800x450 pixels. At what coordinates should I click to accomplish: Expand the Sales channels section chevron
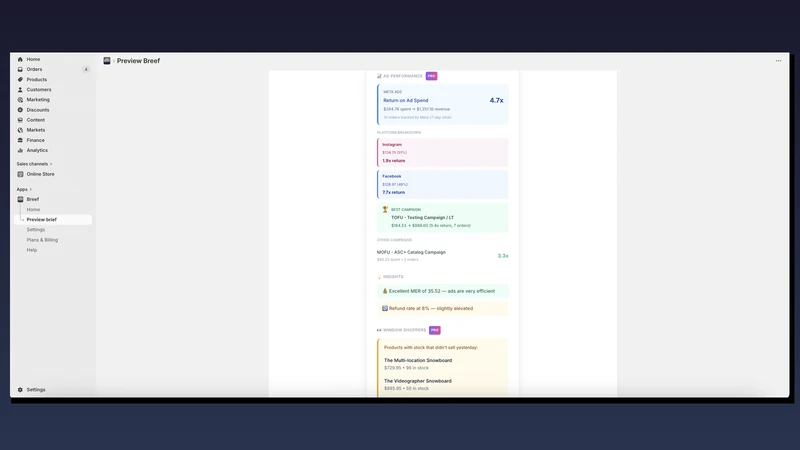[x=51, y=164]
